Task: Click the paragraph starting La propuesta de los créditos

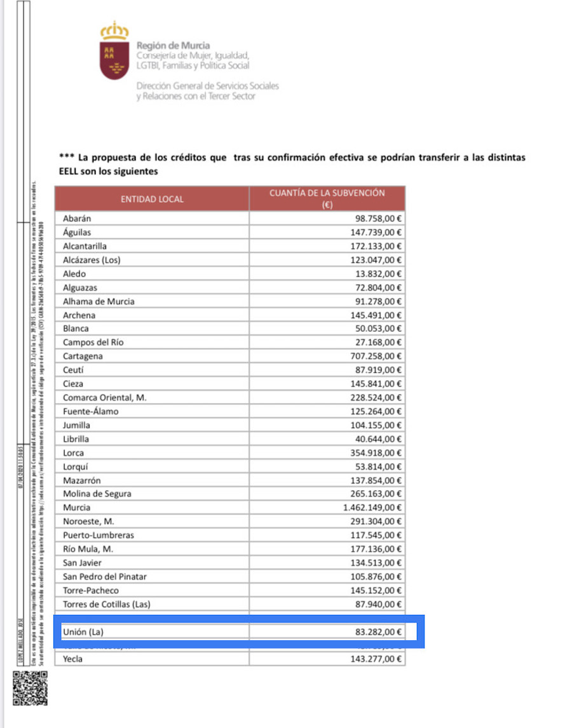Action: click(292, 164)
